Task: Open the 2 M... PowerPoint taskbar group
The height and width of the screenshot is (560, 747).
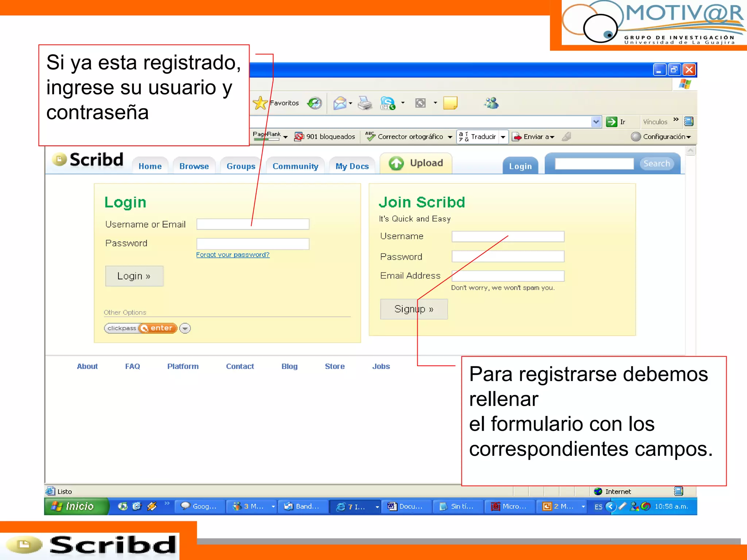Action: 561,506
